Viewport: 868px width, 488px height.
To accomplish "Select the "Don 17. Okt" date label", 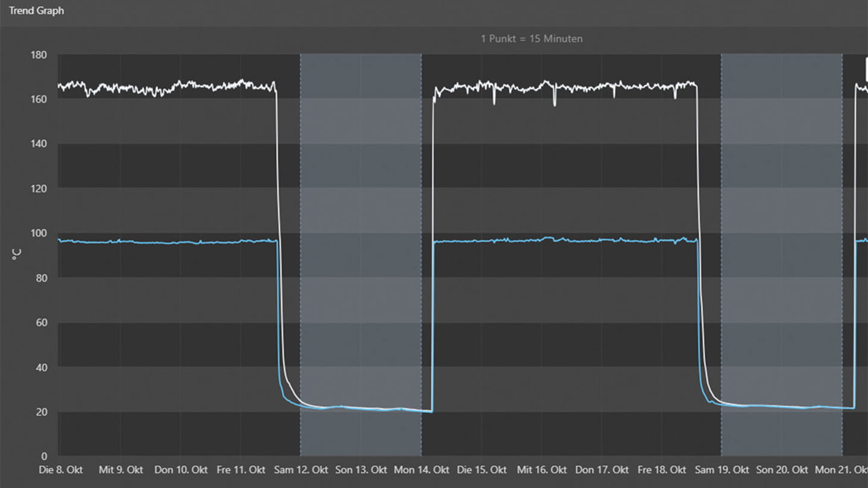I will (x=602, y=470).
